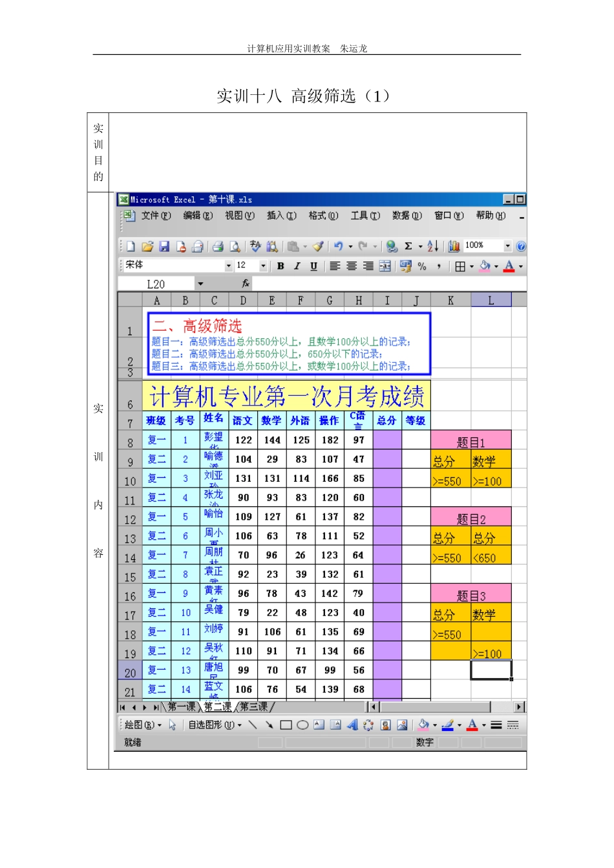
Task: Select the Rectangle drawing tool
Action: 286,725
